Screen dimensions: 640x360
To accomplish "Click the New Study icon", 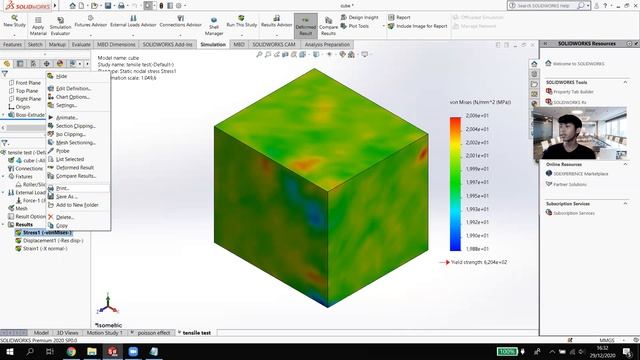I will click(x=14, y=21).
